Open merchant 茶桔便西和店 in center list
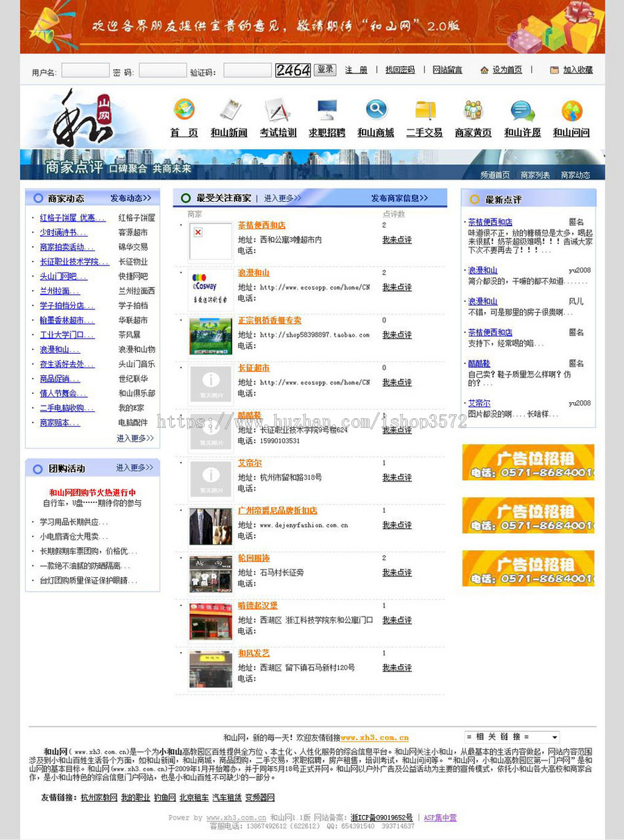The width and height of the screenshot is (624, 840). [x=261, y=225]
